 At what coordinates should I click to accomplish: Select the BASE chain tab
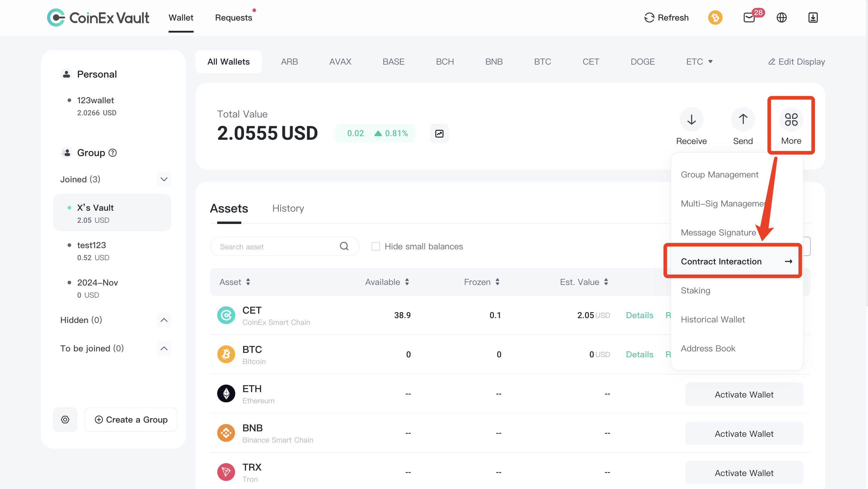tap(394, 62)
